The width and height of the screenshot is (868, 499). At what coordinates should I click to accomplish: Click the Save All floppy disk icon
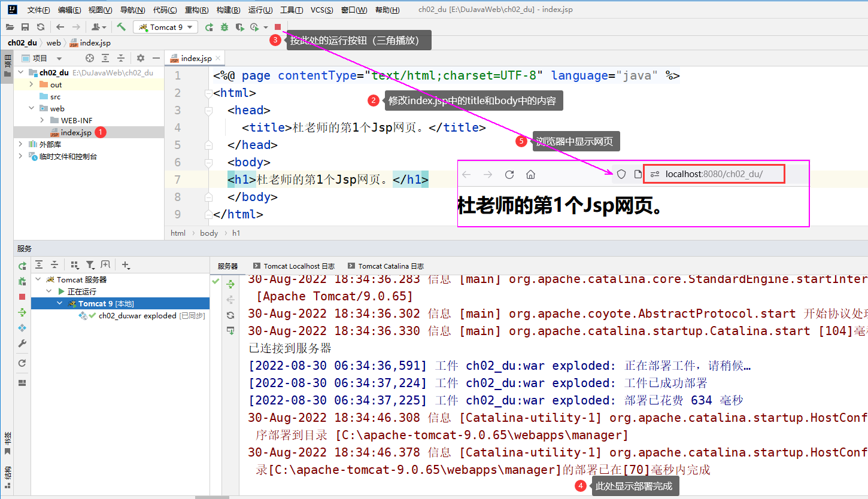point(25,27)
